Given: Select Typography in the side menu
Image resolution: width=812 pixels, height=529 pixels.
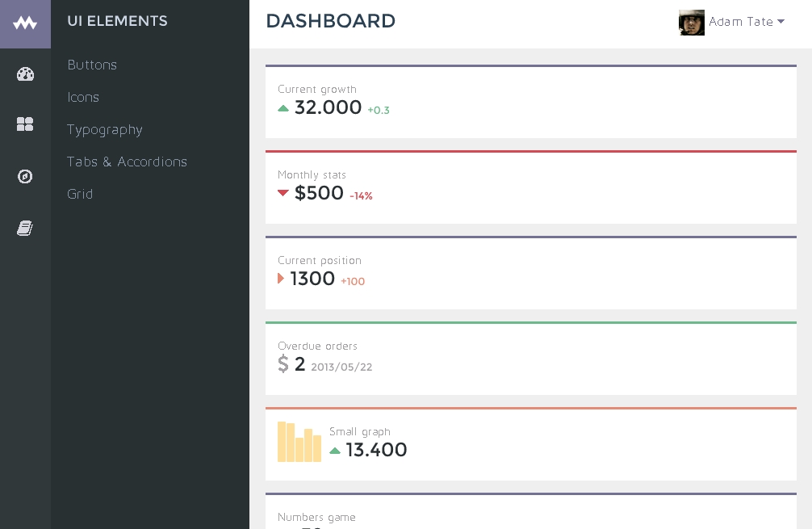Looking at the screenshot, I should (105, 129).
